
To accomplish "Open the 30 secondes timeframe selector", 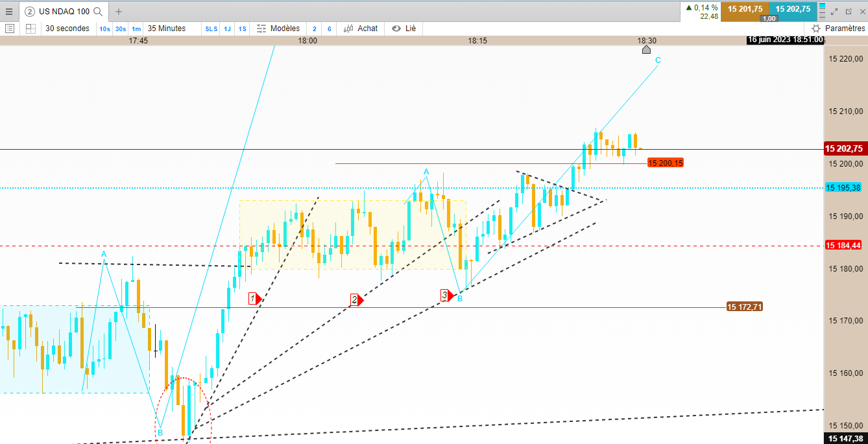I will (x=67, y=29).
